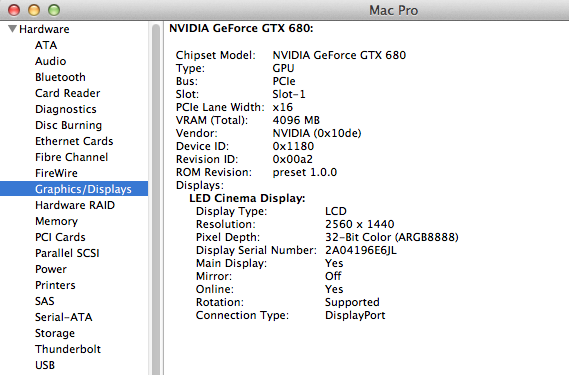569x375 pixels.
Task: Open Serial-ATA details
Action: [x=64, y=317]
